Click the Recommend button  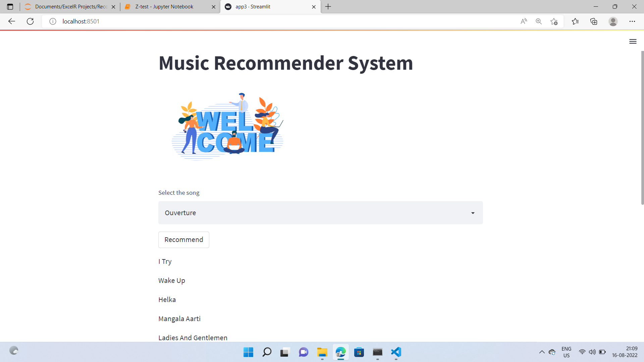pos(183,240)
